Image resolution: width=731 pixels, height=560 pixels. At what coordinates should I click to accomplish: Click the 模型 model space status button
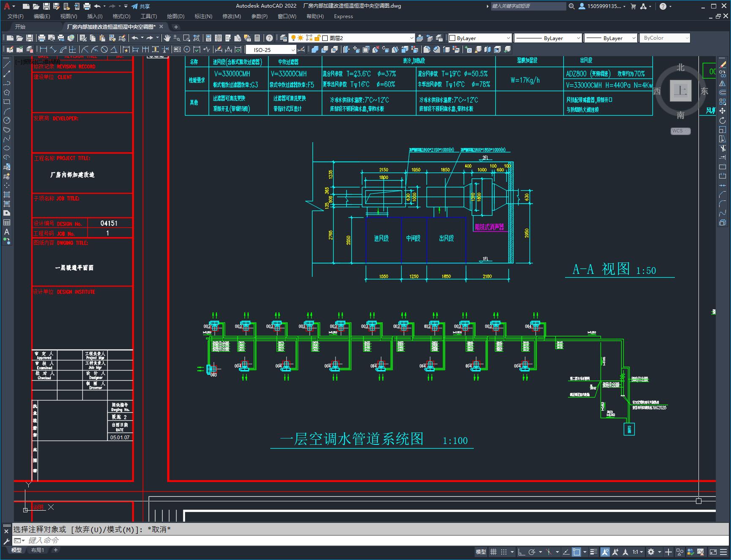click(481, 552)
